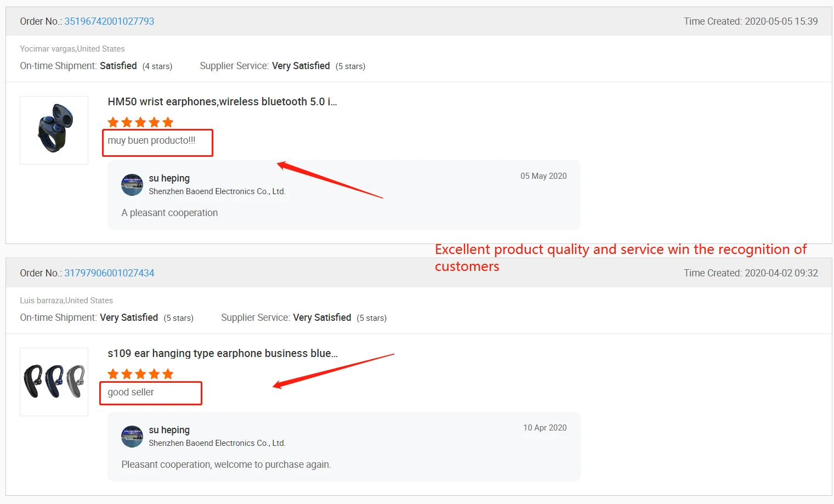
Task: Open order number 31797906001027434 link
Action: tap(109, 273)
